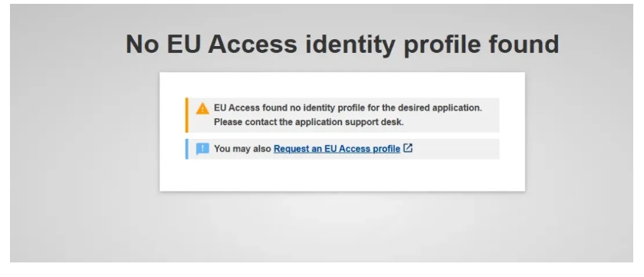The width and height of the screenshot is (644, 277).
Task: Click the orange warning triangle icon
Action: coord(202,108)
